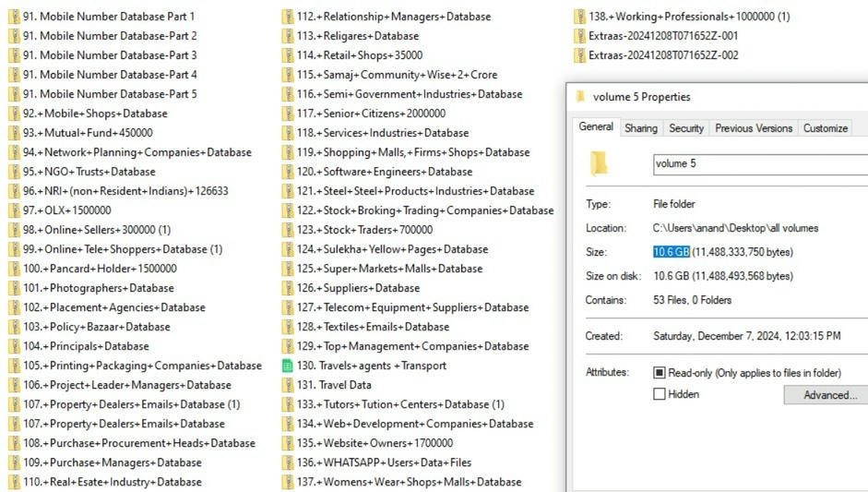Image resolution: width=868 pixels, height=492 pixels.
Task: Click the folder name field containing volume 5
Action: click(x=761, y=164)
